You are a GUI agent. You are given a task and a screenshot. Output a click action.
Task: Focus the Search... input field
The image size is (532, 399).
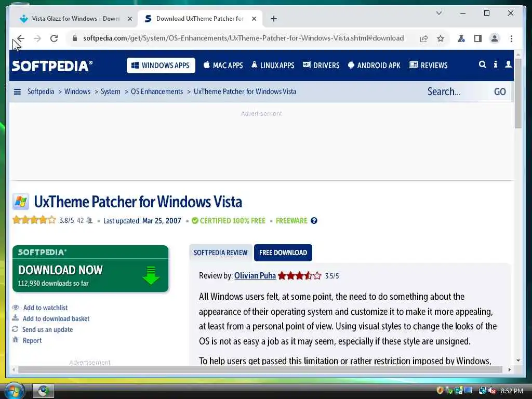coord(456,91)
